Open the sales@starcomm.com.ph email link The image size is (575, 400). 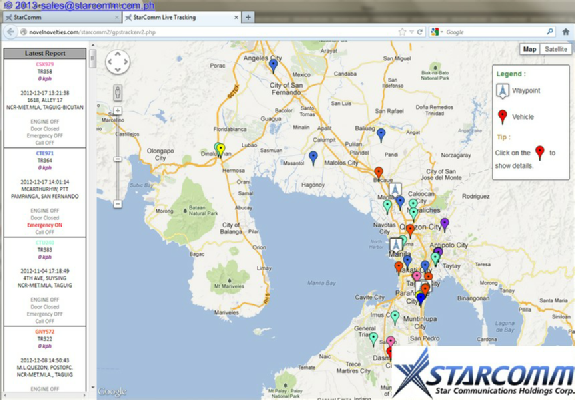click(x=98, y=5)
